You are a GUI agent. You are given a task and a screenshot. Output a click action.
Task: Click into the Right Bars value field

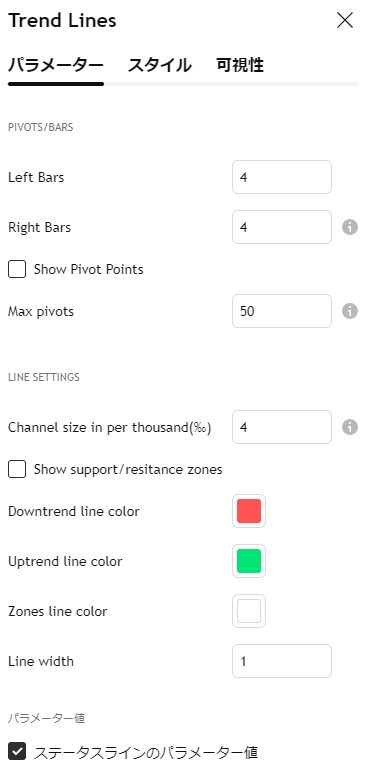pyautogui.click(x=282, y=227)
